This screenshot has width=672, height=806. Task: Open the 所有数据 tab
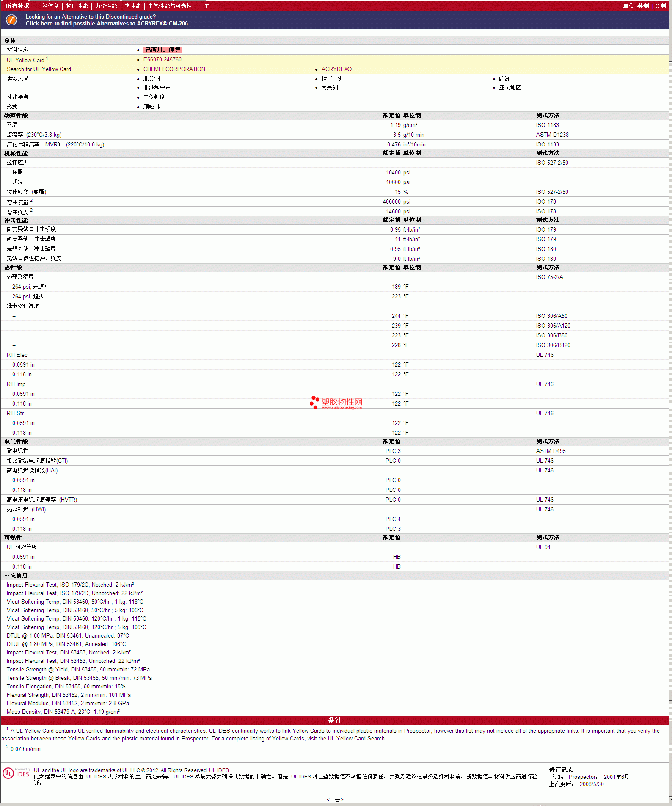17,6
